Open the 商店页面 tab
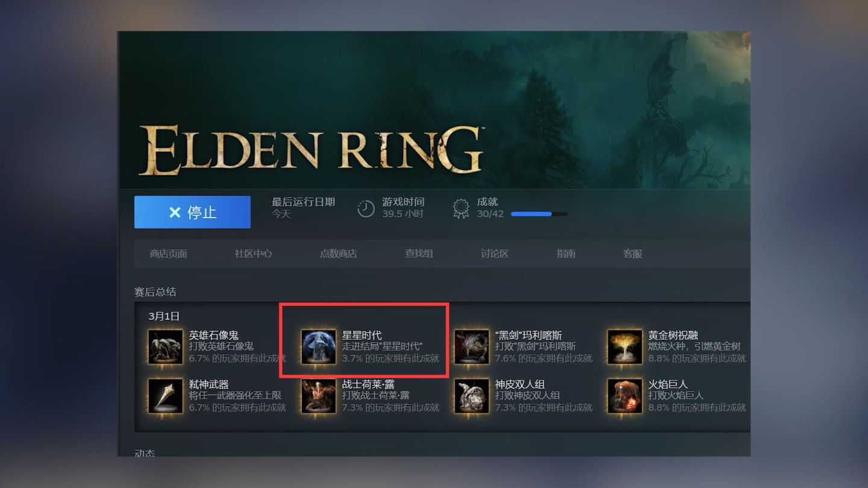 click(168, 254)
